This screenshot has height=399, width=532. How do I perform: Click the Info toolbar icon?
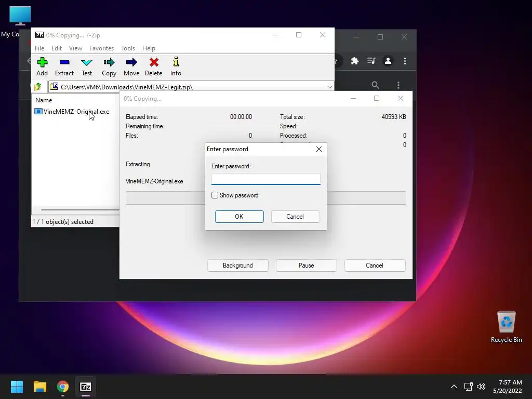[x=176, y=66]
